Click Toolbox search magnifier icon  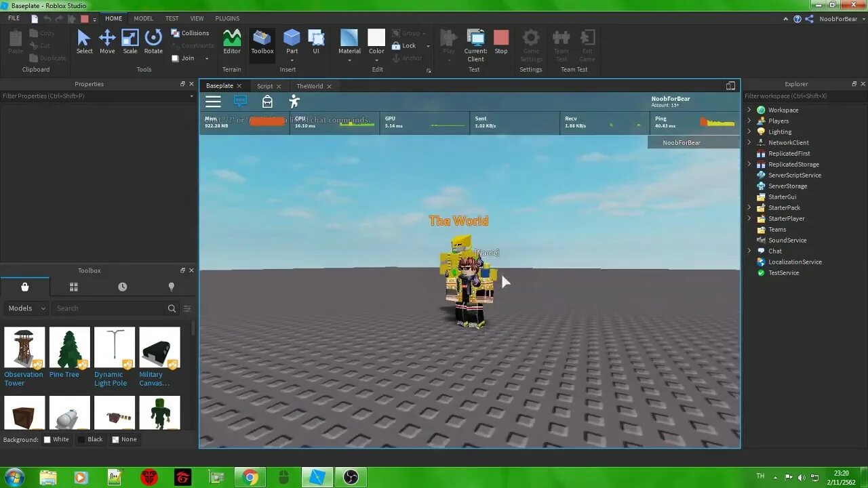click(x=172, y=308)
